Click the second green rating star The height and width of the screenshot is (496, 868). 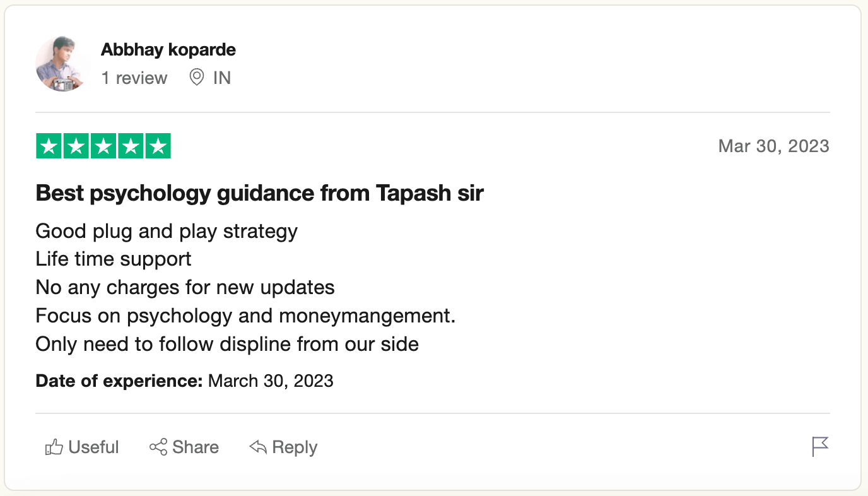coord(76,146)
